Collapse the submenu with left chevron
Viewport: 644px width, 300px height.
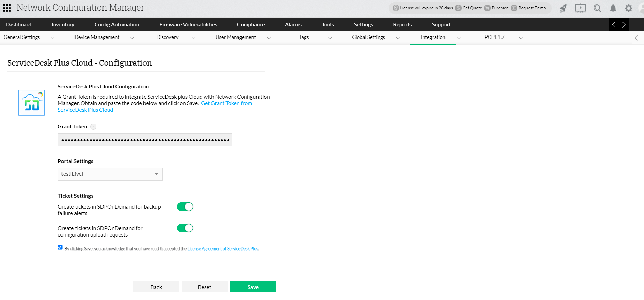(x=636, y=38)
